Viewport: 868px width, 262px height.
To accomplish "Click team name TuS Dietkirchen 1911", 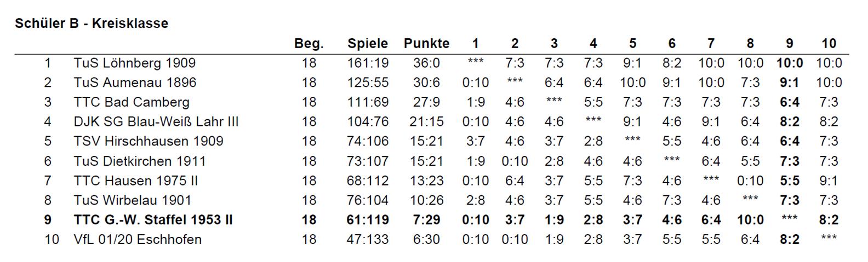I will pos(140,161).
